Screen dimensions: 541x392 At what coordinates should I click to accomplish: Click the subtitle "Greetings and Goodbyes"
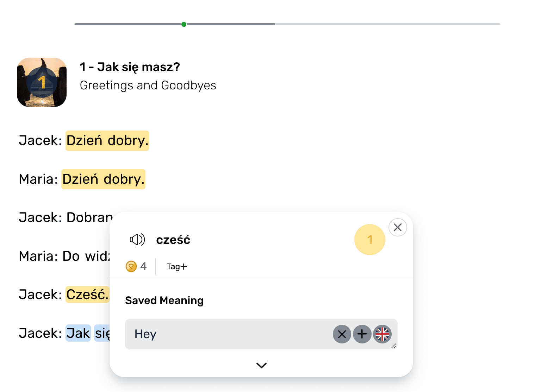tap(148, 85)
